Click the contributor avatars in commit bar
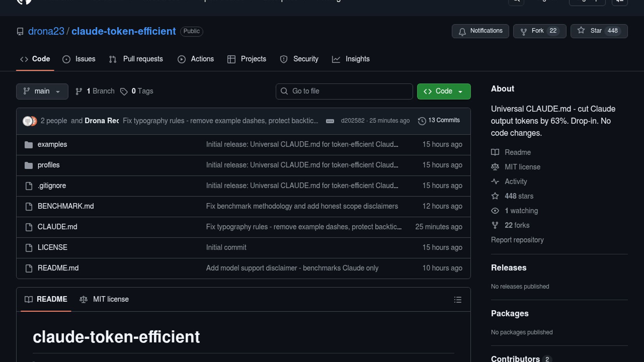The height and width of the screenshot is (362, 644). (30, 121)
